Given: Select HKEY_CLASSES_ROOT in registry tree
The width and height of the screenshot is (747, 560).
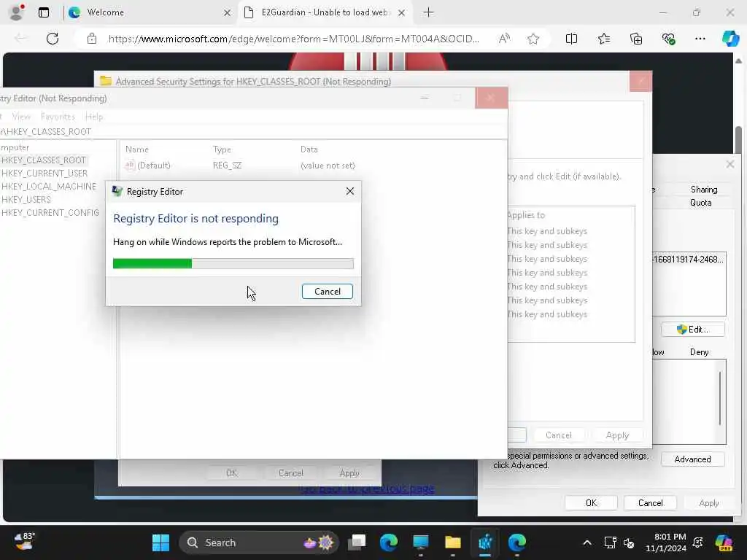Looking at the screenshot, I should 44,160.
